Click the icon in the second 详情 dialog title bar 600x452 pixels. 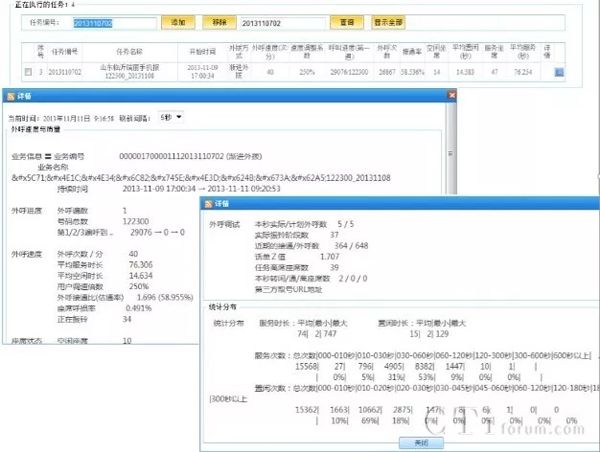coord(207,203)
